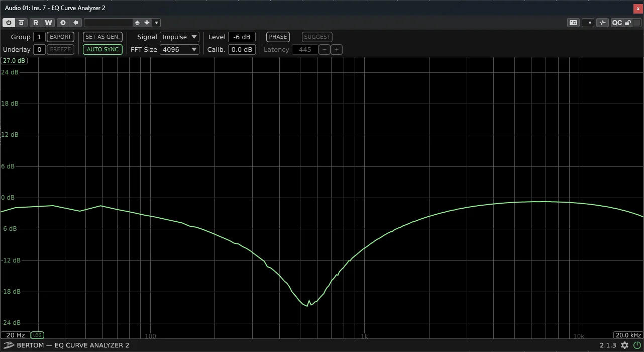Click the Group number field
Viewport: 644px width, 352px height.
coord(39,37)
